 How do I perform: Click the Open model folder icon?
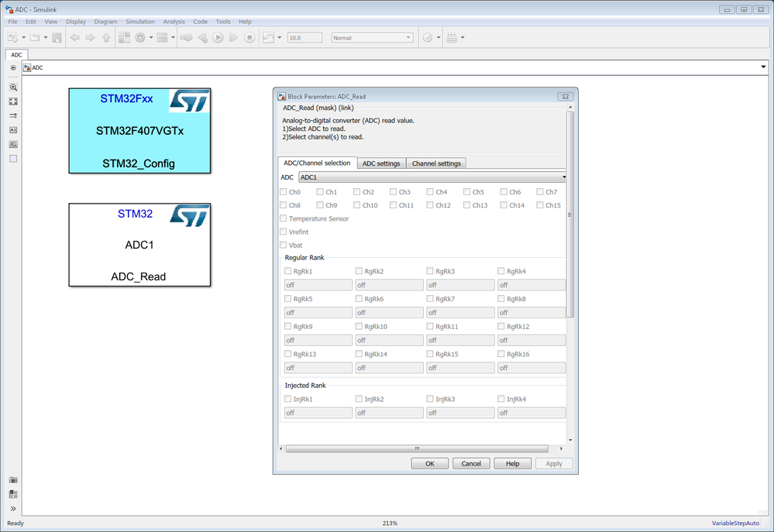(x=35, y=37)
